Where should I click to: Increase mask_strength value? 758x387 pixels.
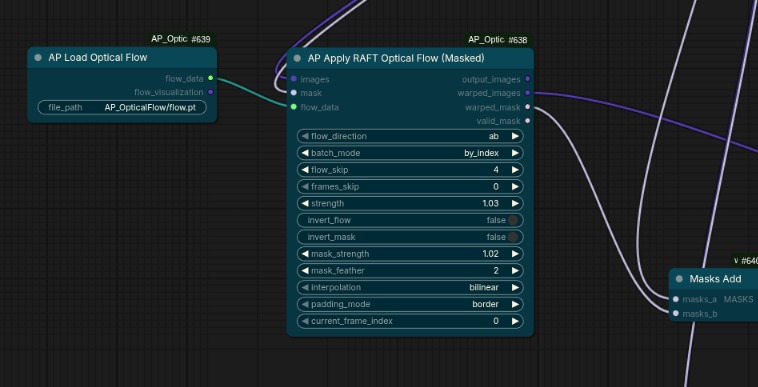point(515,254)
